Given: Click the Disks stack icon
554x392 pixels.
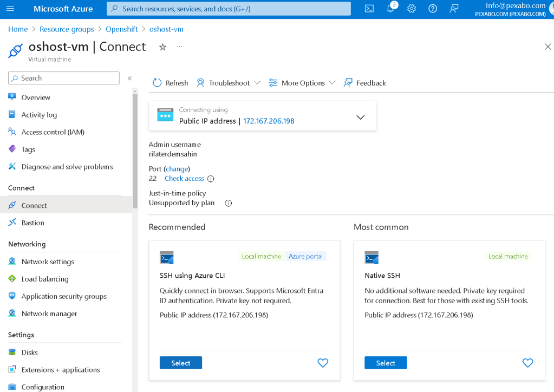Looking at the screenshot, I should coord(12,352).
